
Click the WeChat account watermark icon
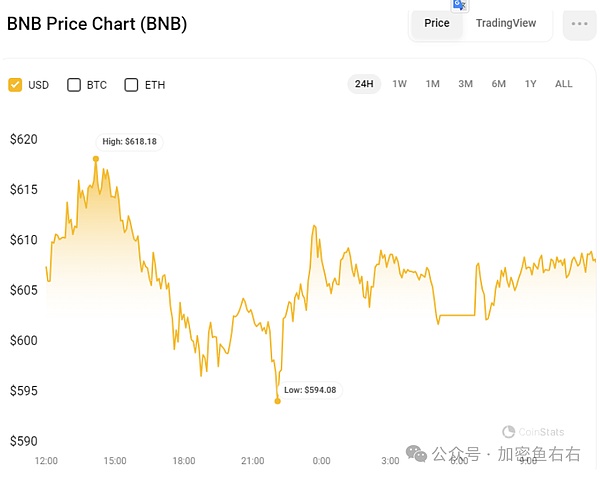pos(416,454)
